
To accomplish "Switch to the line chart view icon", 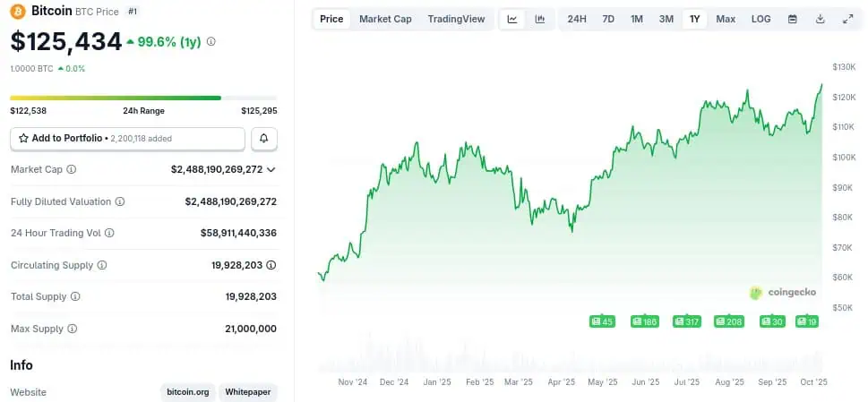I will click(511, 19).
